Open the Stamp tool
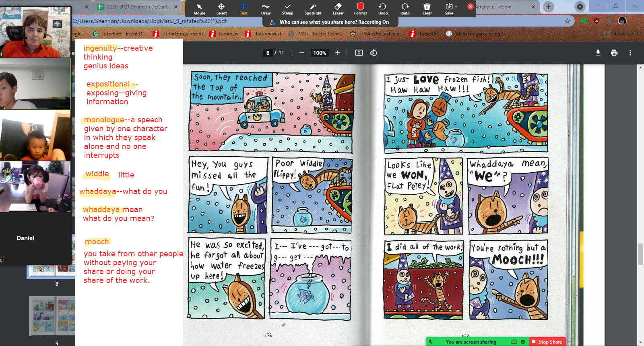Viewport: 644px width, 346px height. 287,9
